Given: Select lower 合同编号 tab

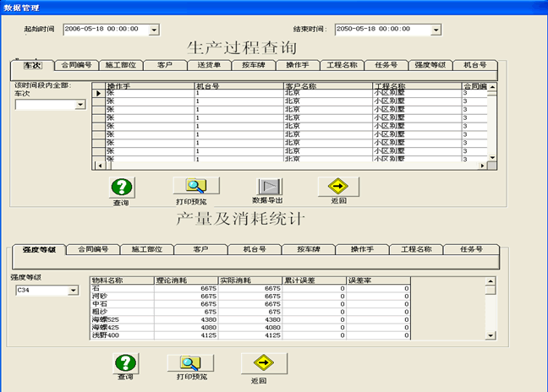Looking at the screenshot, I should [x=93, y=249].
